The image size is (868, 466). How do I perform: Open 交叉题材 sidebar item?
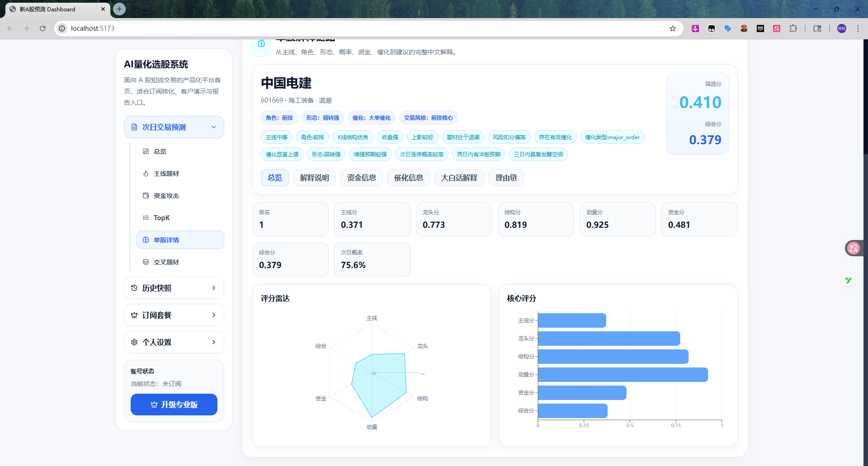pyautogui.click(x=180, y=262)
